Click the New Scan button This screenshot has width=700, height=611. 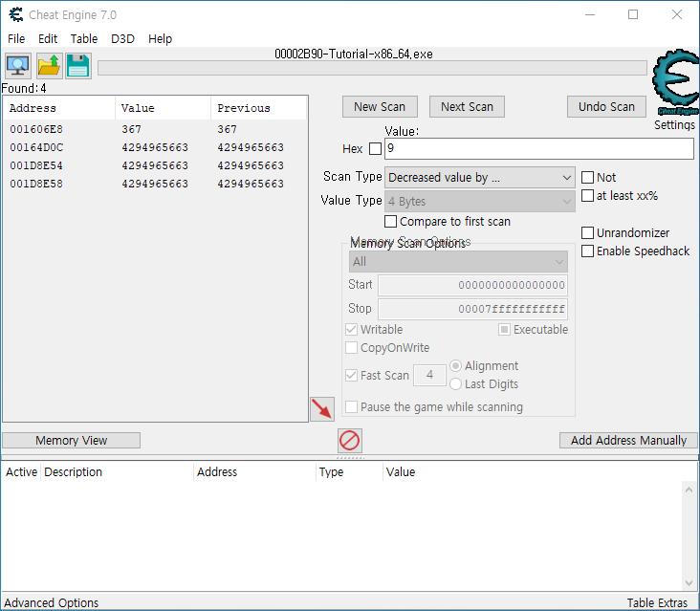[x=380, y=107]
